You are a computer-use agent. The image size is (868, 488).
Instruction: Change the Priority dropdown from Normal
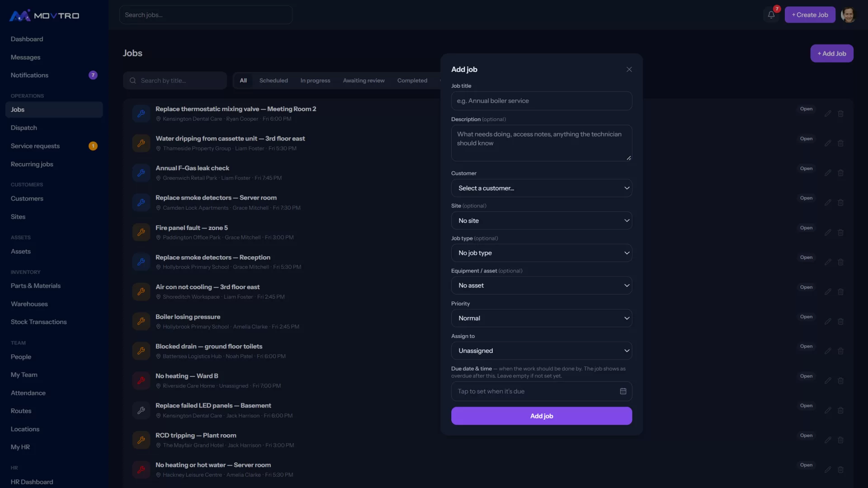pyautogui.click(x=542, y=318)
